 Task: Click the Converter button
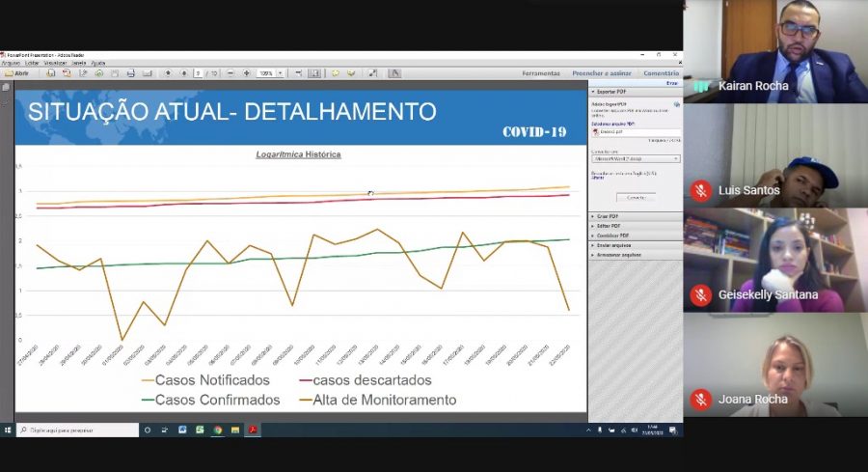point(636,197)
